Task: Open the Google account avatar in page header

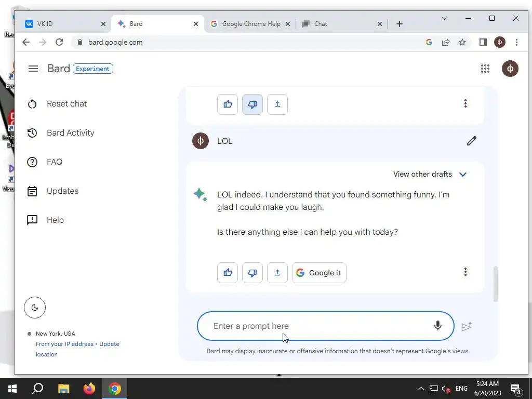Action: pos(510,69)
